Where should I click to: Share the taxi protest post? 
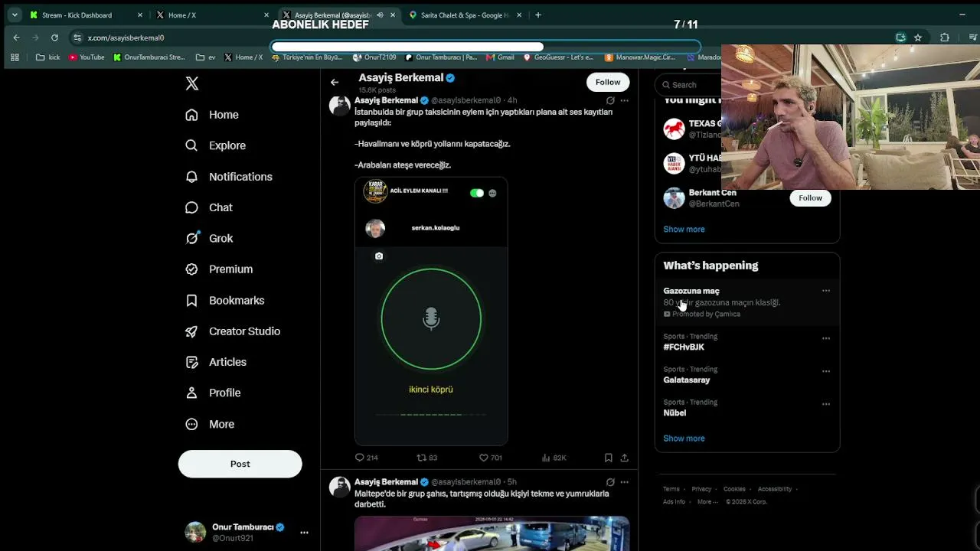click(625, 458)
